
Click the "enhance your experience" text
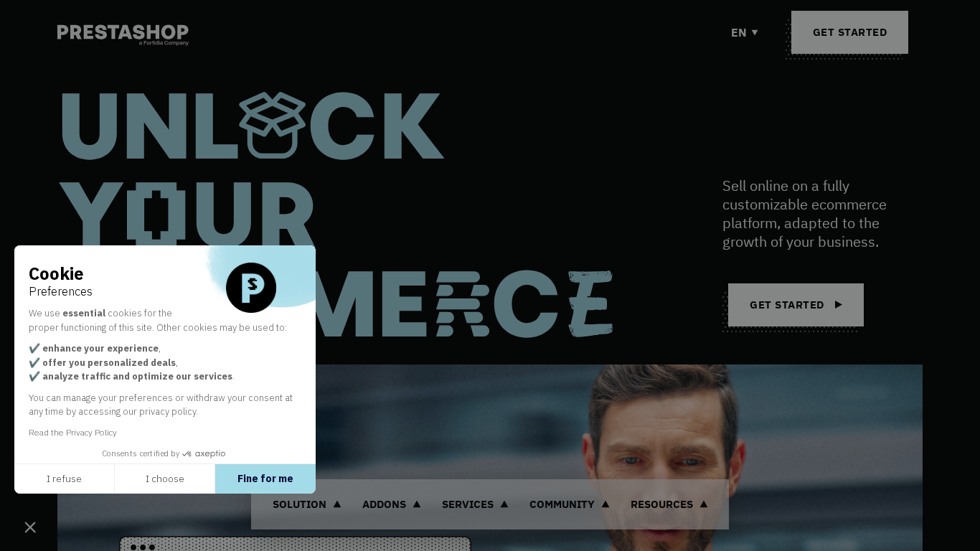[x=100, y=349]
